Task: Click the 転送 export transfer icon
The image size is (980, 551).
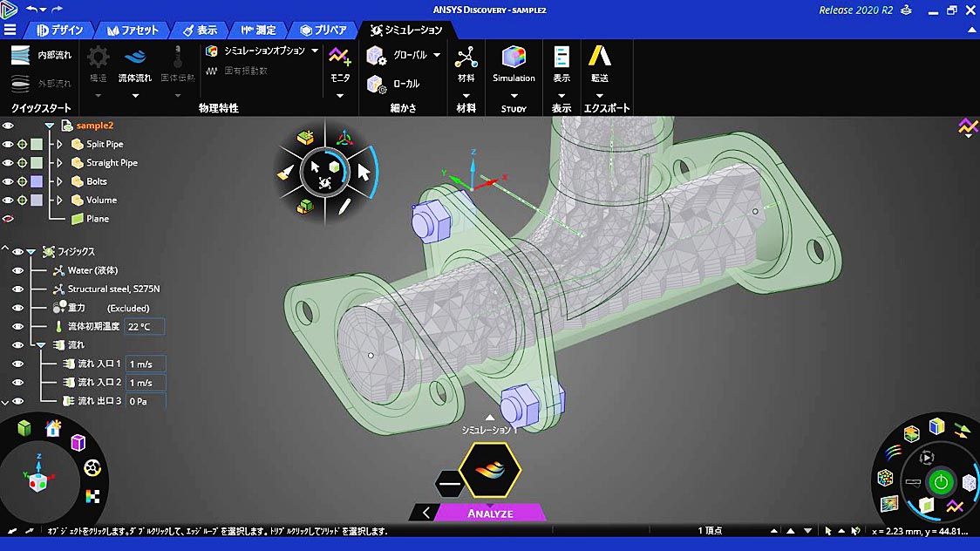Action: click(599, 58)
